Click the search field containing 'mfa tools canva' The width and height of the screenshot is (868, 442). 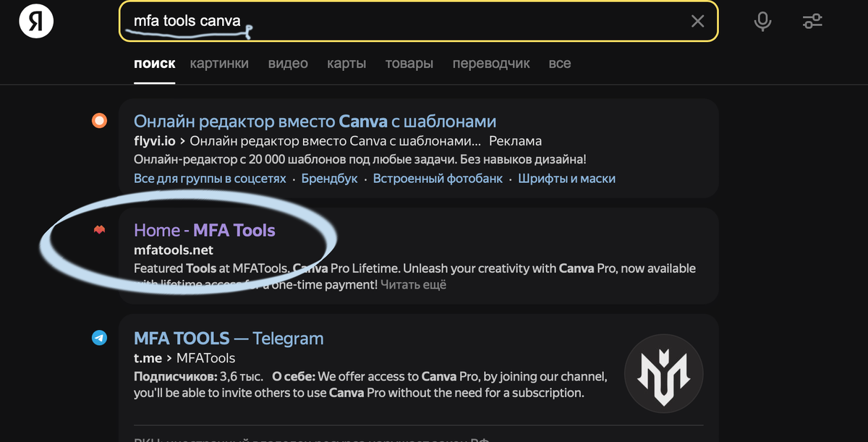[x=418, y=22]
